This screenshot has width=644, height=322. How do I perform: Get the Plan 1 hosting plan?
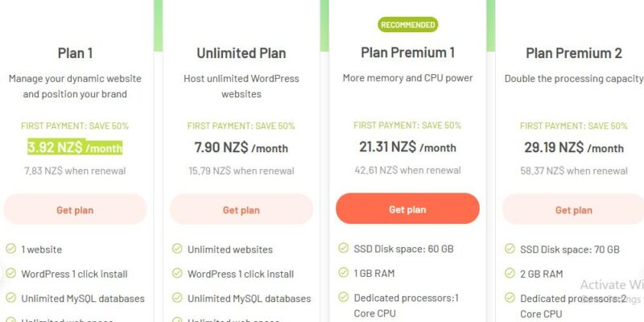point(75,209)
